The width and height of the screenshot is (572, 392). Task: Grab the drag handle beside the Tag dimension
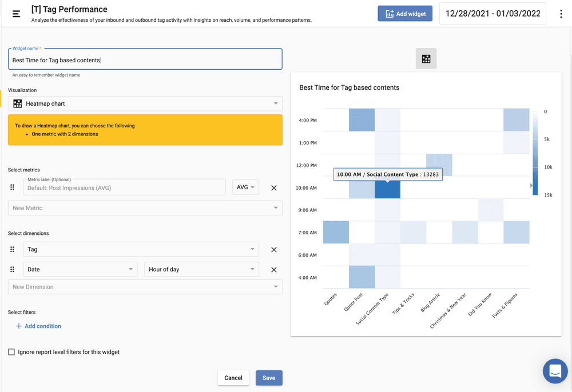(x=13, y=250)
